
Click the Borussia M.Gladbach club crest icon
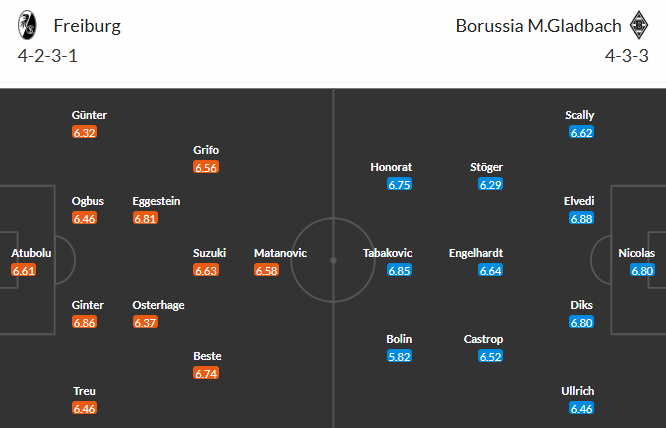(x=638, y=25)
